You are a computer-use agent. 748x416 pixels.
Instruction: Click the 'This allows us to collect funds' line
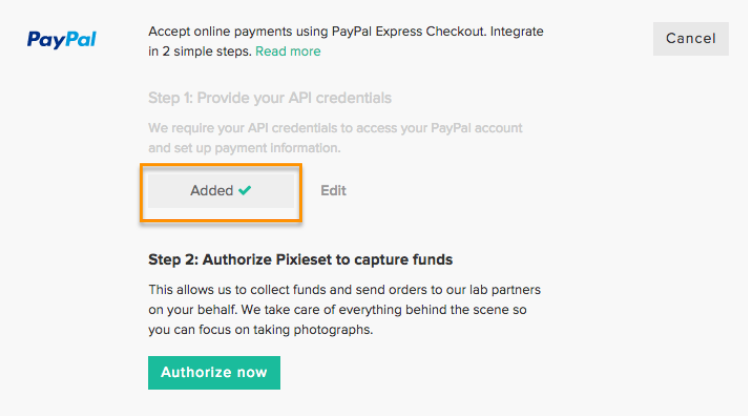344,290
